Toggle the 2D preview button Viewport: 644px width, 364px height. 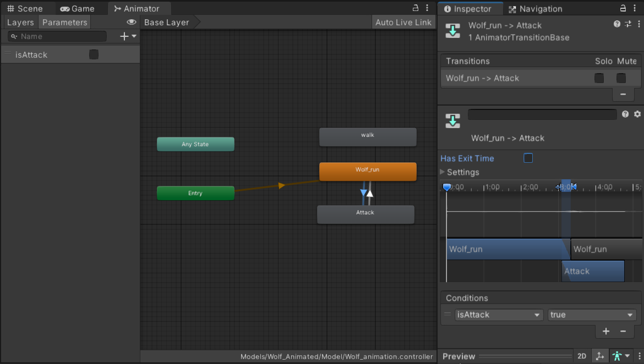pos(582,356)
